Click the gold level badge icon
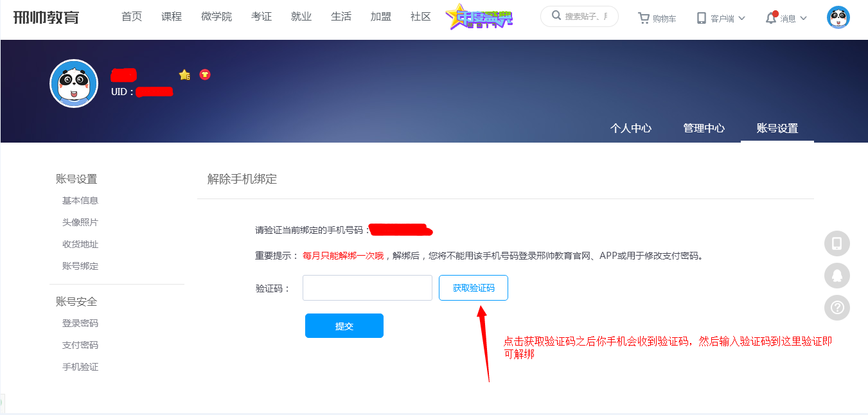This screenshot has height=415, width=868. click(x=184, y=75)
